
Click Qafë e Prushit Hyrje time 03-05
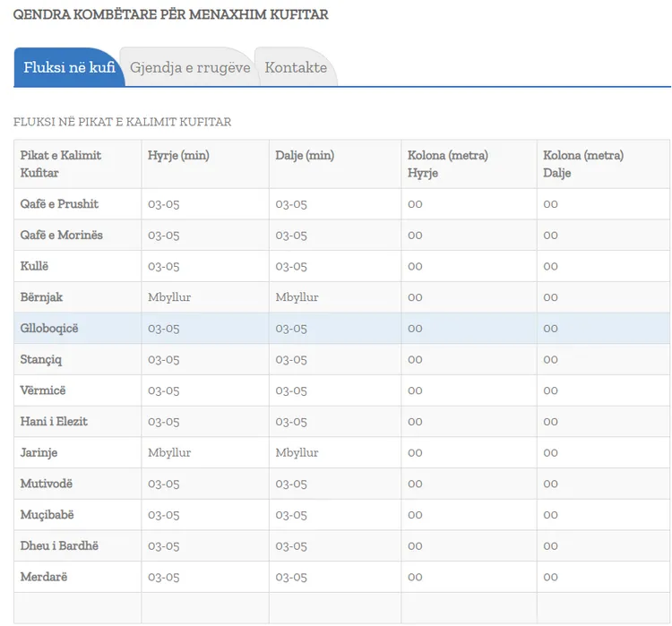coord(163,204)
